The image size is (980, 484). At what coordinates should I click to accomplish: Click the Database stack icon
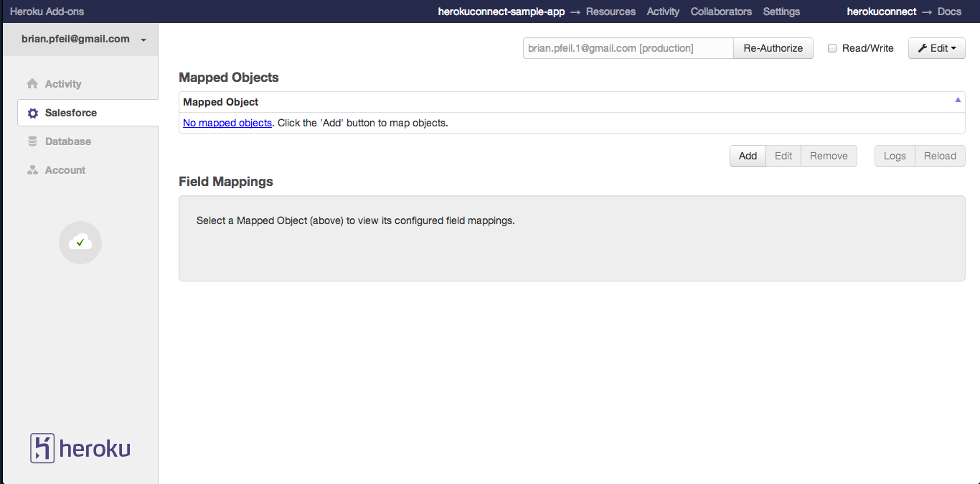[x=32, y=141]
